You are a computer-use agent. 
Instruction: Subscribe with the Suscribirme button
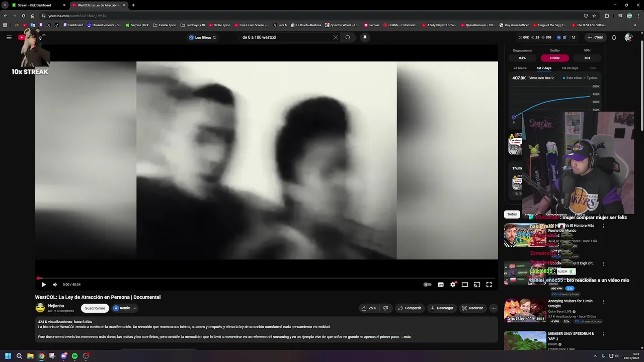(95, 308)
